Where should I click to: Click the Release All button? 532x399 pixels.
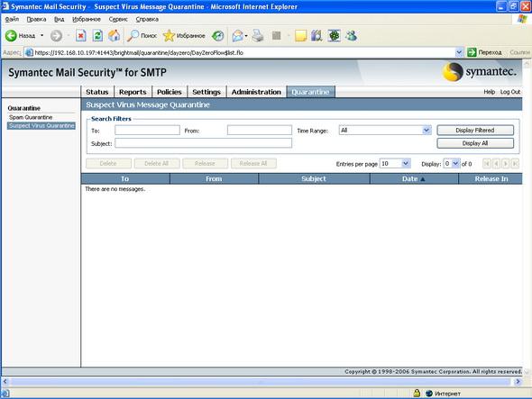(x=253, y=163)
